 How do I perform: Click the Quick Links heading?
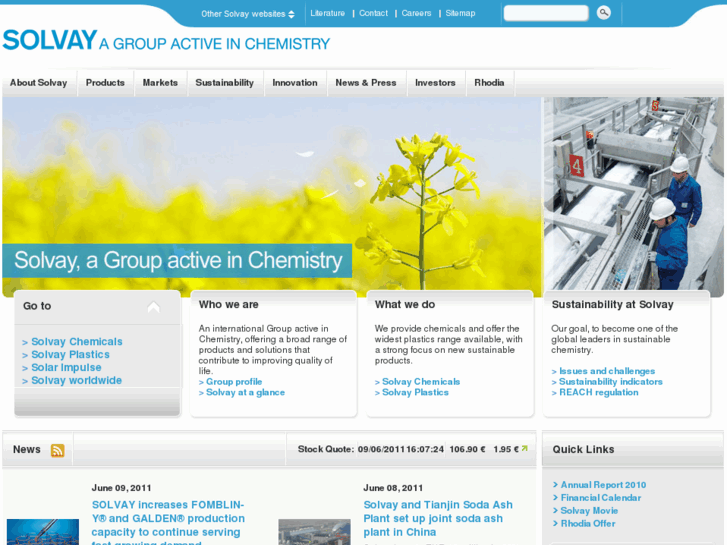click(583, 449)
